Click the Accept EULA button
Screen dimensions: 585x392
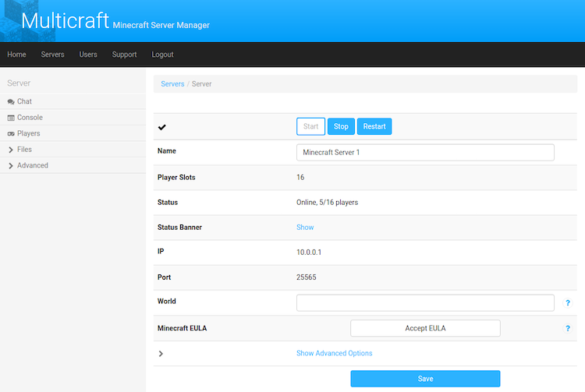tap(425, 328)
